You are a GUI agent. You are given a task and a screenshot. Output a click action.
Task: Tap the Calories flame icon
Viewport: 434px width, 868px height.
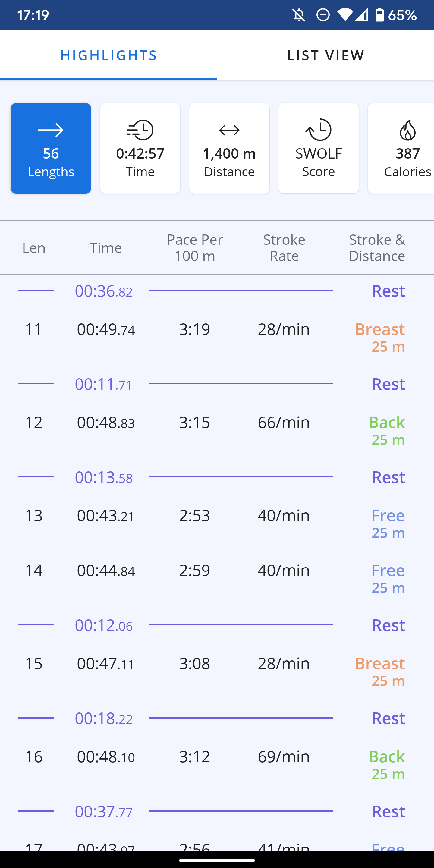point(408,130)
